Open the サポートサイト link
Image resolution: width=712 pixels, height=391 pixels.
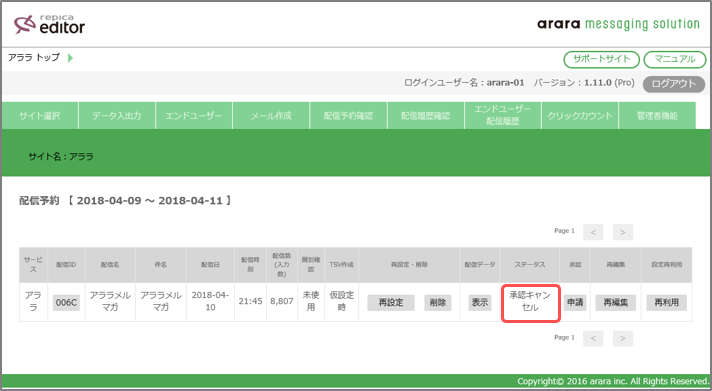pos(601,59)
